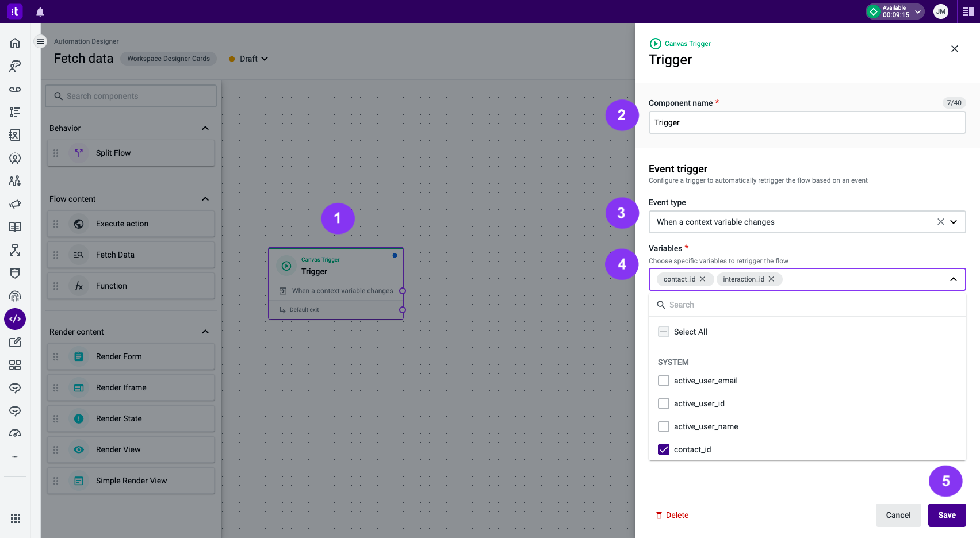This screenshot has width=980, height=538.
Task: Collapse the Flow content section
Action: [205, 199]
